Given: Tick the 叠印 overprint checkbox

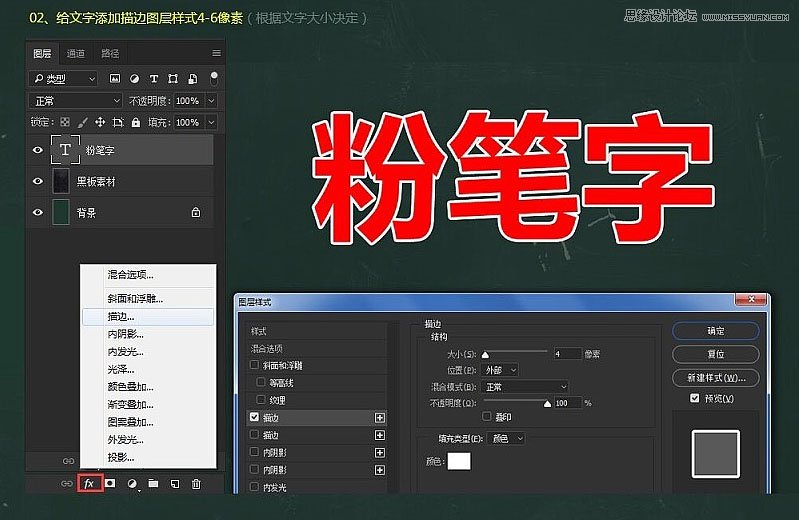Looking at the screenshot, I should tap(487, 416).
